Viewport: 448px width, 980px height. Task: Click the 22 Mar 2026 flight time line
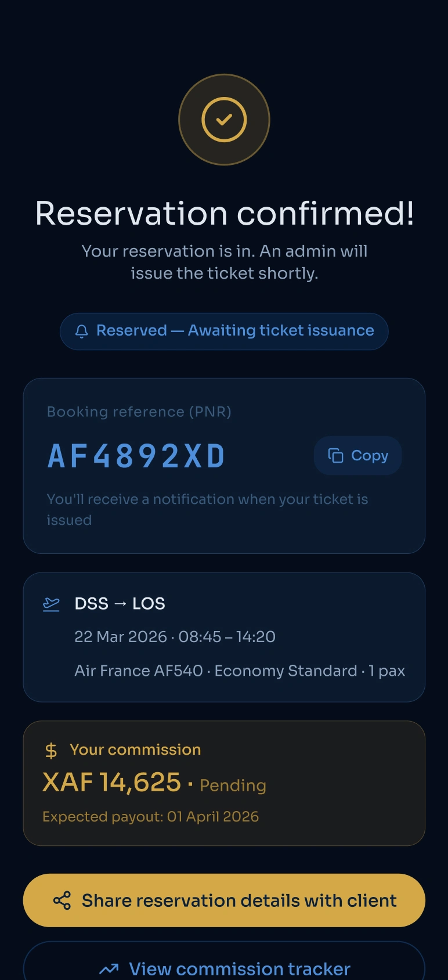175,637
